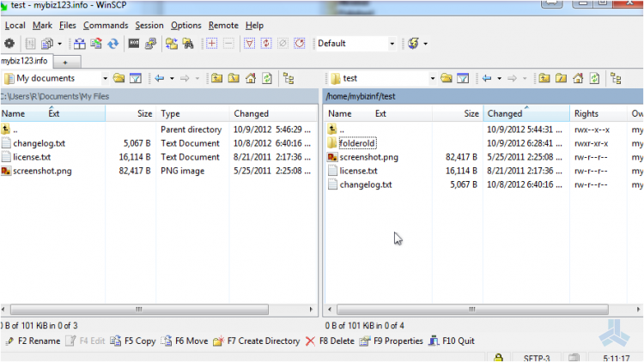Open a new session tab

click(66, 63)
